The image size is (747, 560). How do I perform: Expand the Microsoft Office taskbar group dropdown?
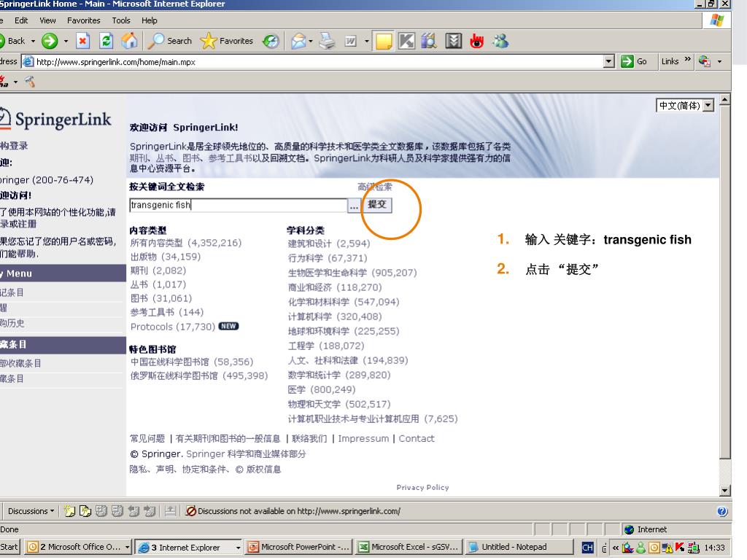coord(127,548)
